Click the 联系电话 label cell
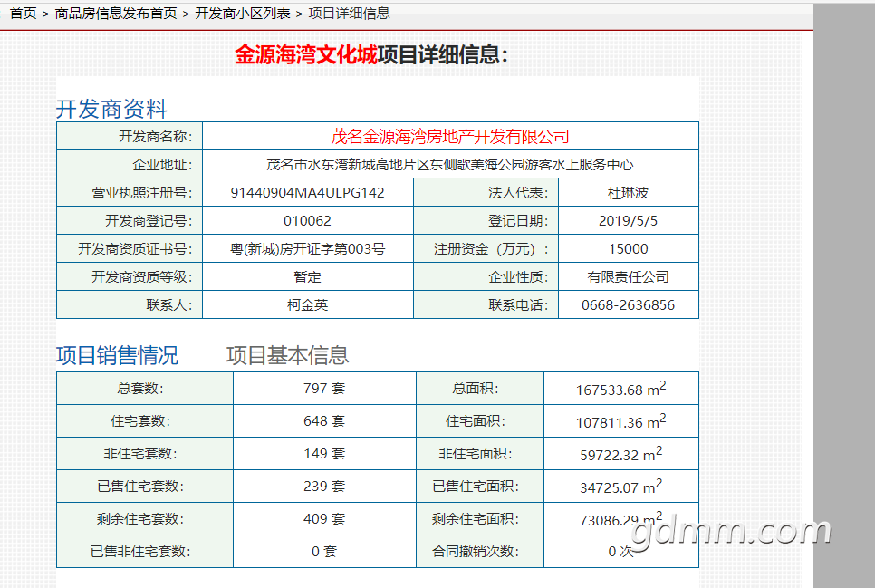 (x=486, y=305)
